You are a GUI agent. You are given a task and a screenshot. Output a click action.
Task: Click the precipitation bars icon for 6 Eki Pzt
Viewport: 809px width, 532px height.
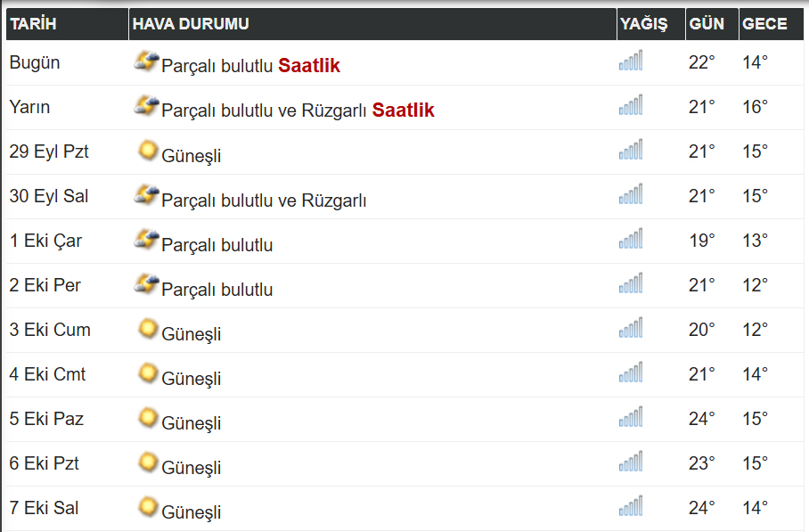click(x=631, y=462)
